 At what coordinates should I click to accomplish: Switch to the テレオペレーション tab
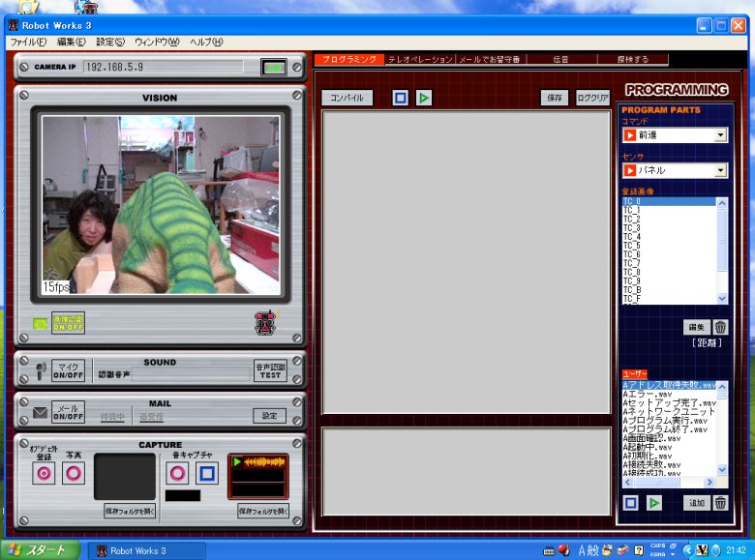point(420,60)
